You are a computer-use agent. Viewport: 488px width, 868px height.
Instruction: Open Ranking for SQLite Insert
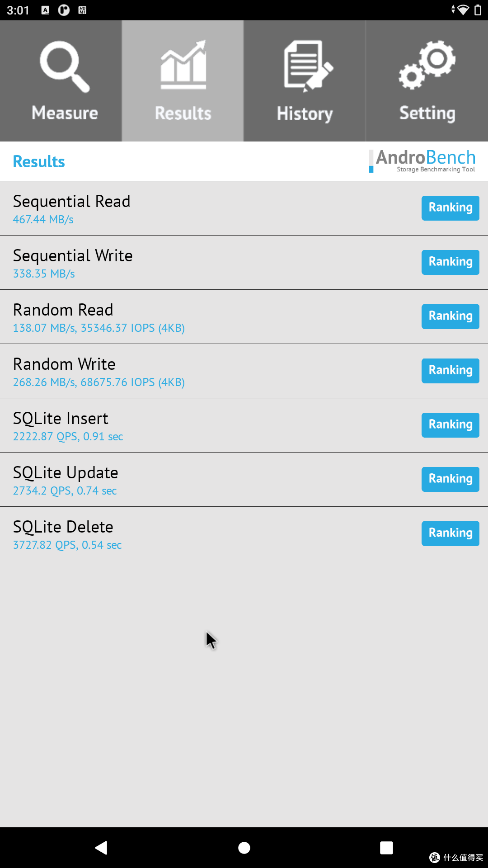[450, 425]
